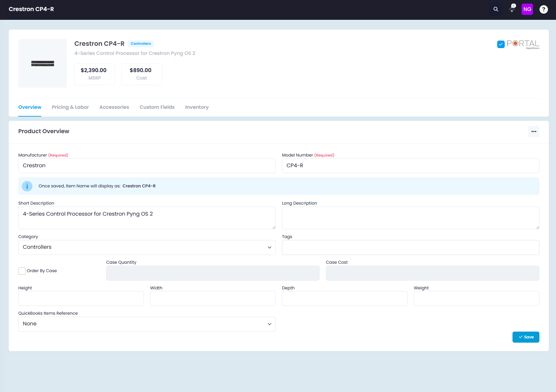
Task: Open the QuickBooks Items Reference dropdown
Action: [147, 324]
